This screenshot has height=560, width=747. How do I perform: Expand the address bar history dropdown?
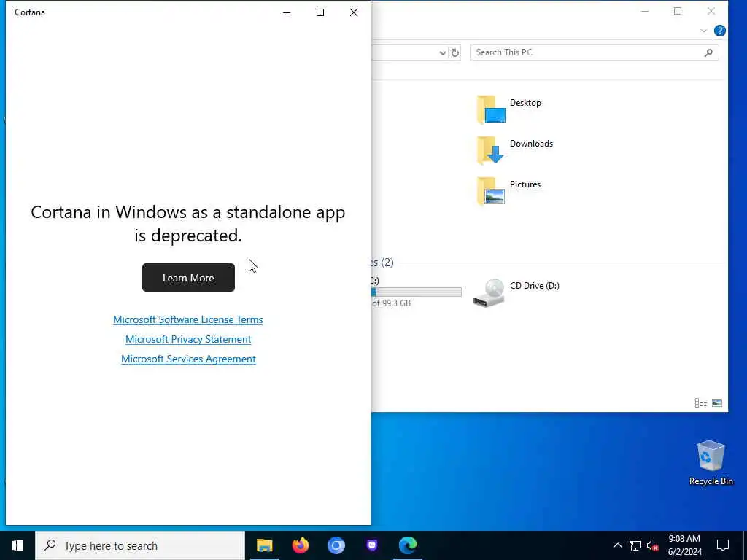point(443,52)
